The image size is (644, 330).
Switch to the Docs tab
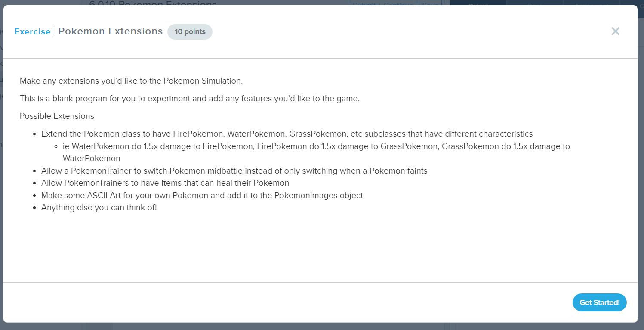pos(535,4)
